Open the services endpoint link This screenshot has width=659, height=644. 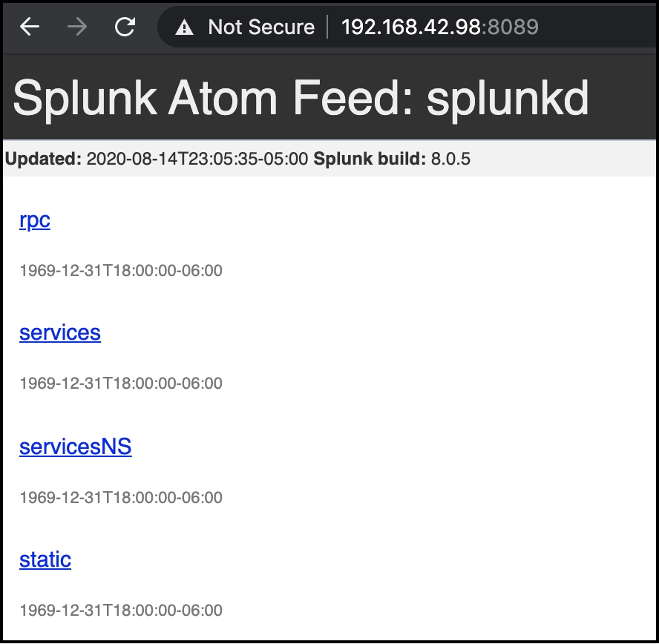[60, 332]
